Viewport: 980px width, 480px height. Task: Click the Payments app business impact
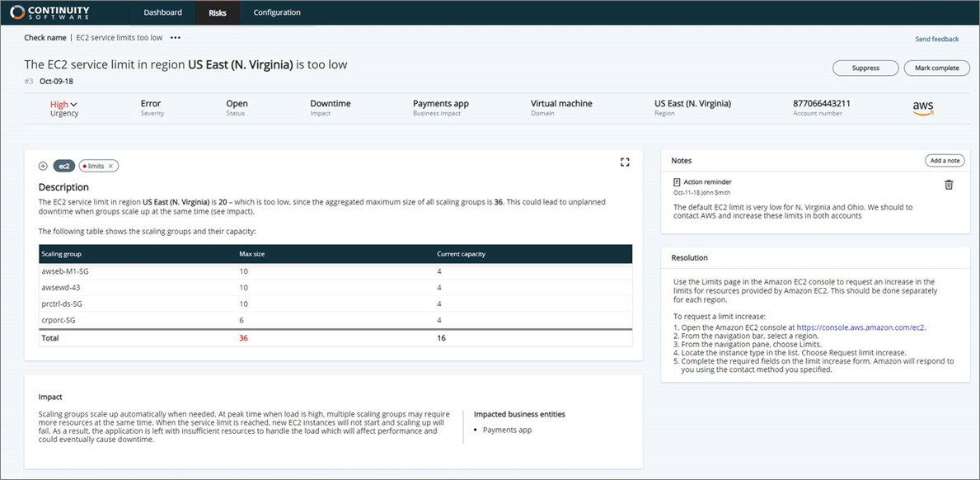click(441, 103)
